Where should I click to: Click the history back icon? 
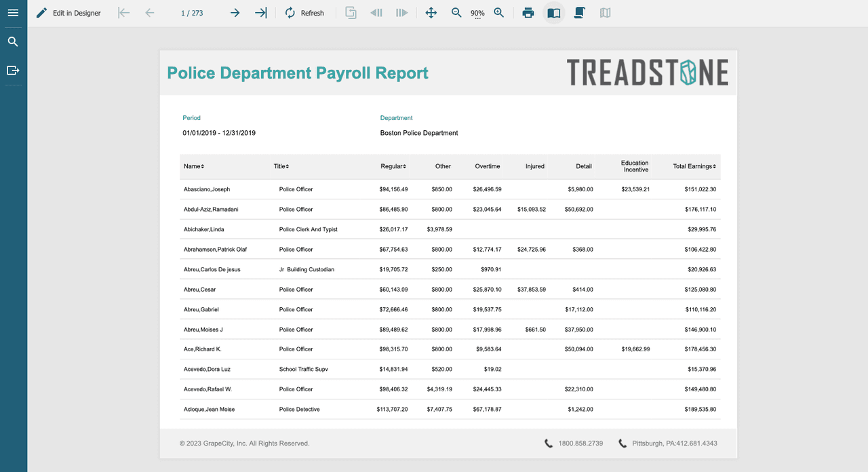pyautogui.click(x=376, y=13)
